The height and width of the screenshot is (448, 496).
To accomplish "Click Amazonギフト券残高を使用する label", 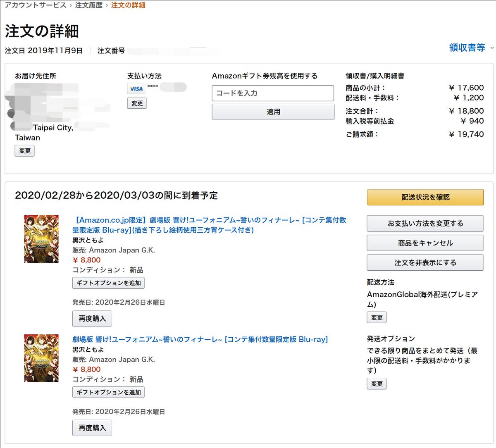I will point(265,76).
